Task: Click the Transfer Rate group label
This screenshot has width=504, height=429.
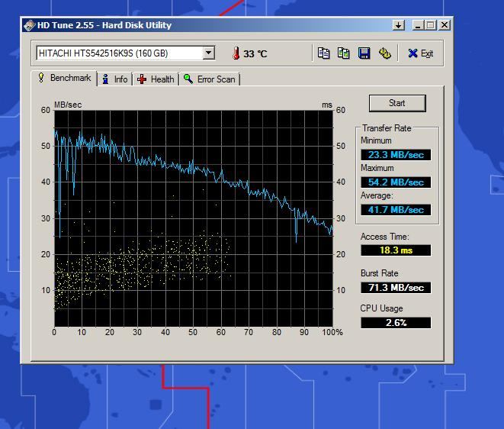Action: 387,128
